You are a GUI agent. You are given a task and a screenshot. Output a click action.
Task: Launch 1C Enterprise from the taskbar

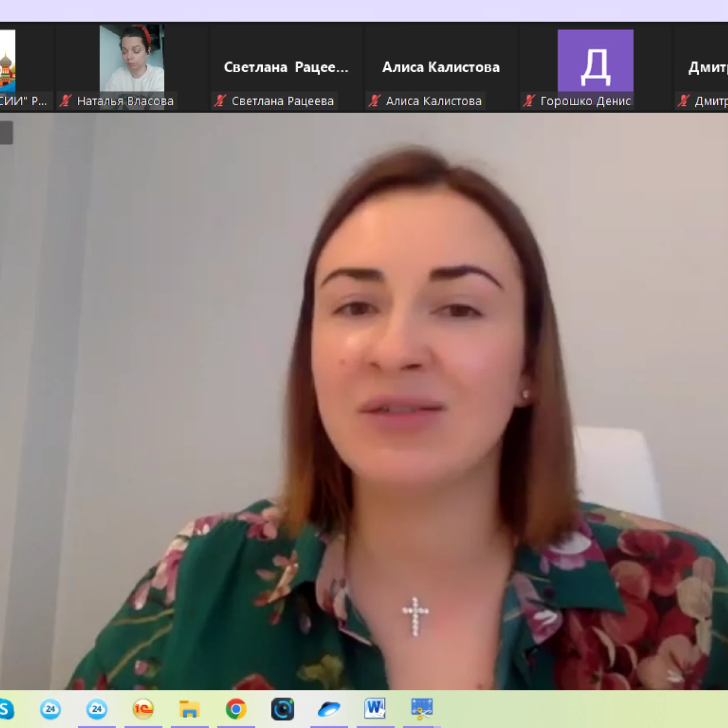click(x=143, y=709)
